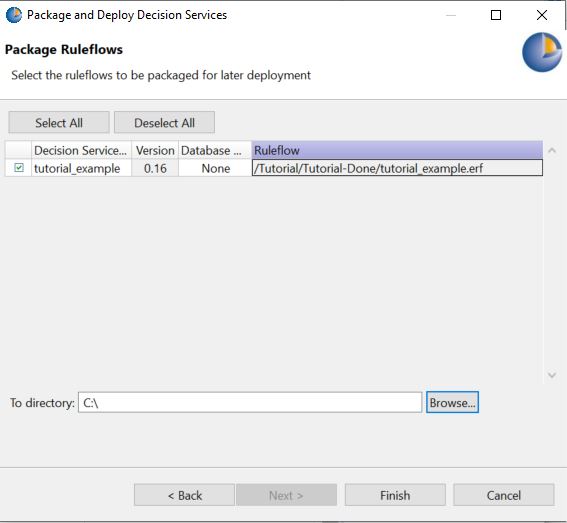Go back with the Back button
Image resolution: width=567 pixels, height=523 pixels.
tap(184, 495)
